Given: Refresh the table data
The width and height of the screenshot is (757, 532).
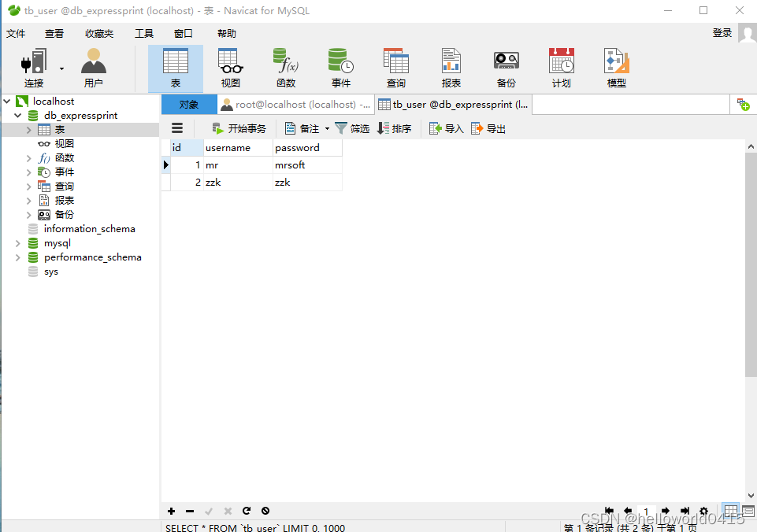Looking at the screenshot, I should pos(247,511).
